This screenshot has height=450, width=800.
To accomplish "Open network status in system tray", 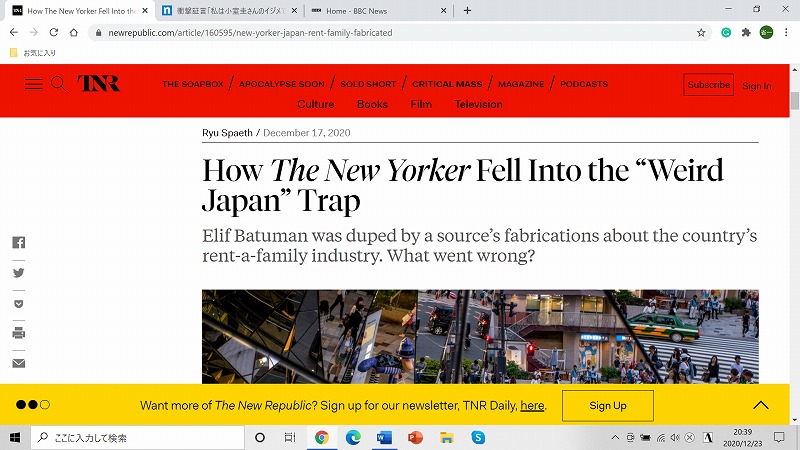I will (x=661, y=437).
